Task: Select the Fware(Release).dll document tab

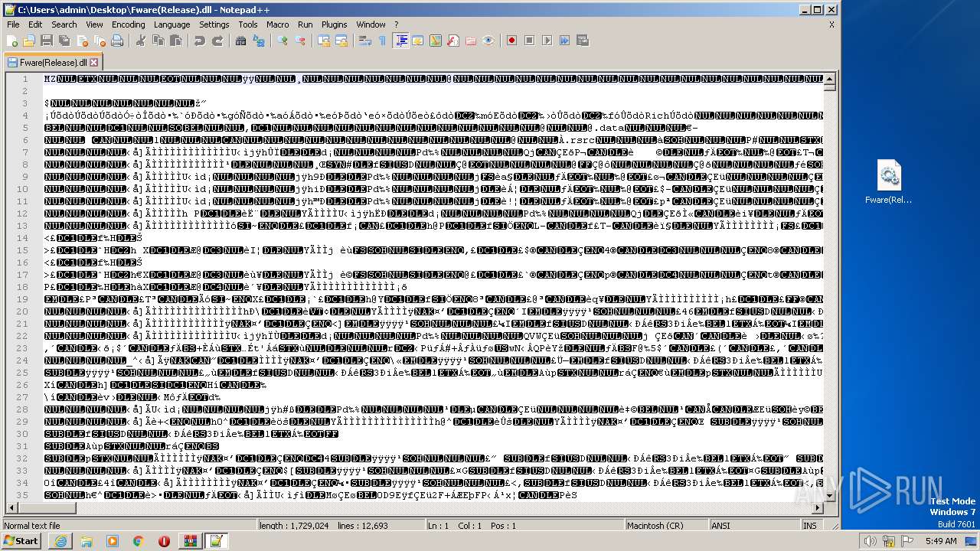Action: 53,63
